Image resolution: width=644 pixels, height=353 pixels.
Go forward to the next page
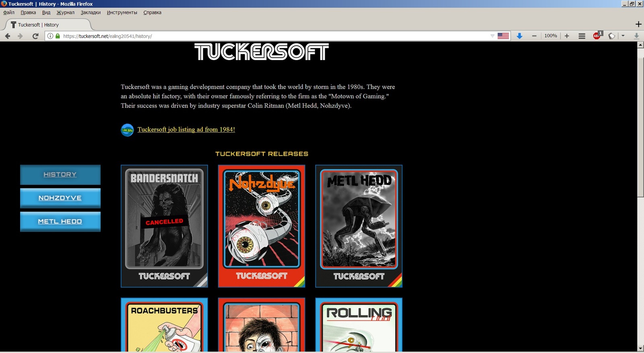20,36
